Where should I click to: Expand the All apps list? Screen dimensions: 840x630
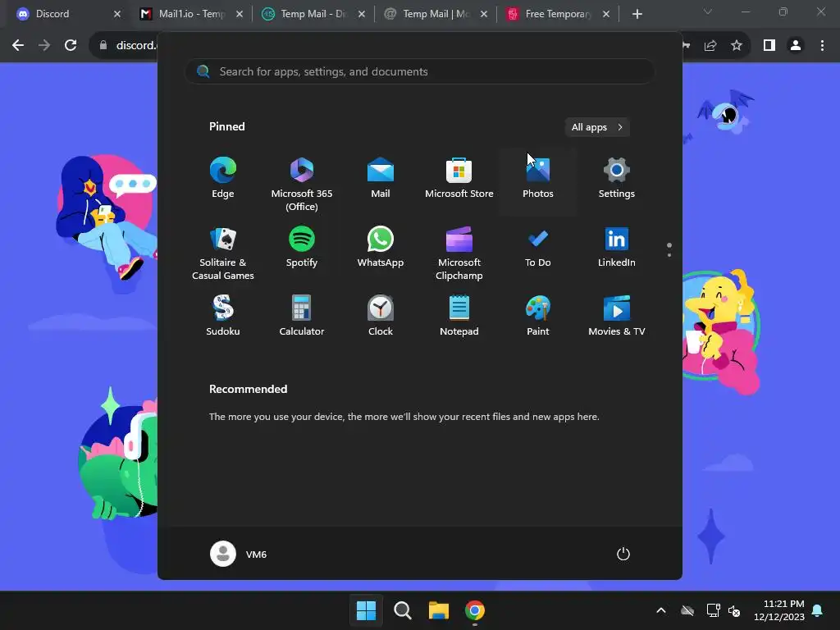(597, 127)
